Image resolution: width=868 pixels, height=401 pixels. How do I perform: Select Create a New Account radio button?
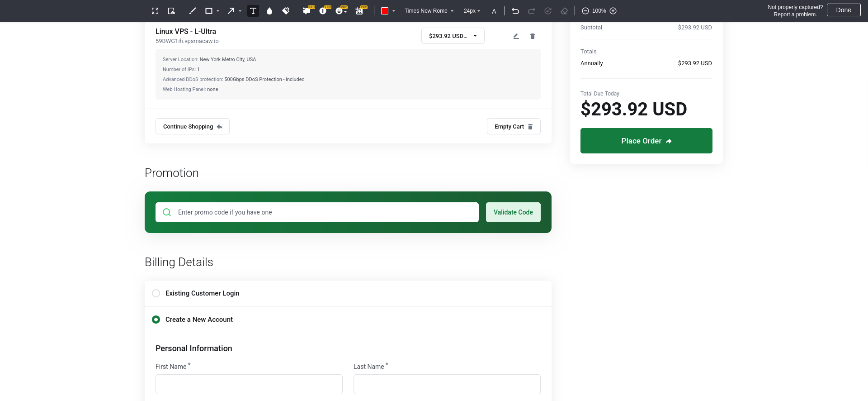pos(156,320)
